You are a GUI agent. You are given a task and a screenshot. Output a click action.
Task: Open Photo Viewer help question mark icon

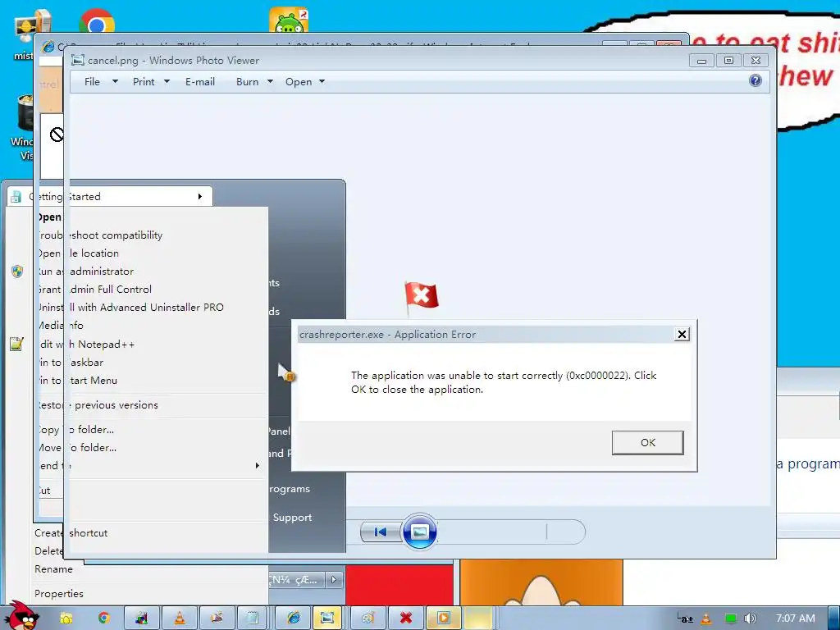756,81
